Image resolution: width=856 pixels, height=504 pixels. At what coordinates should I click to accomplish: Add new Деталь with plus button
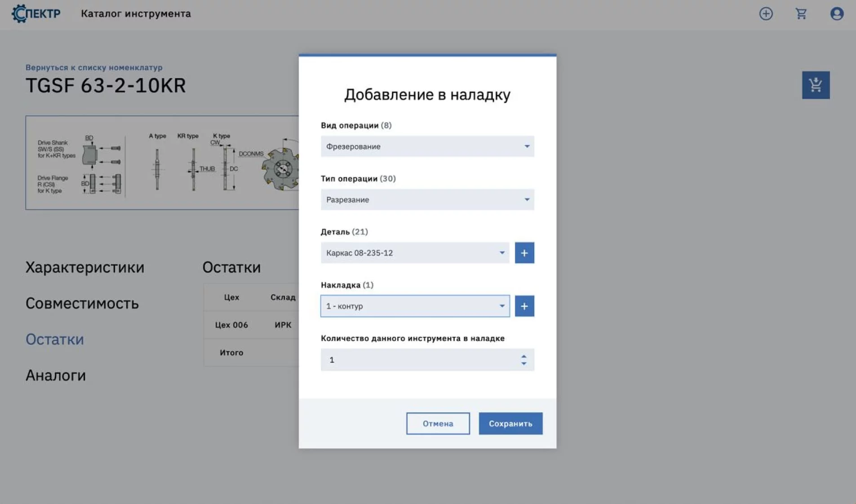pos(524,253)
